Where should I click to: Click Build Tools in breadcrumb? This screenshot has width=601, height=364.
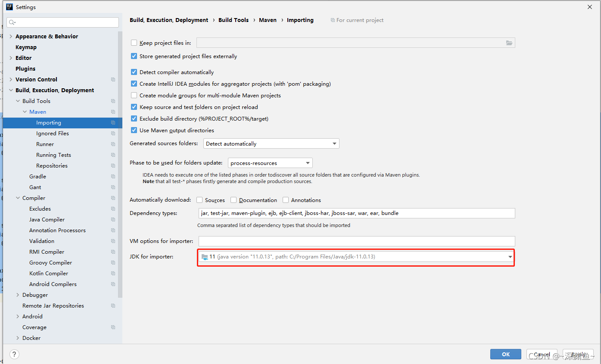[234, 20]
